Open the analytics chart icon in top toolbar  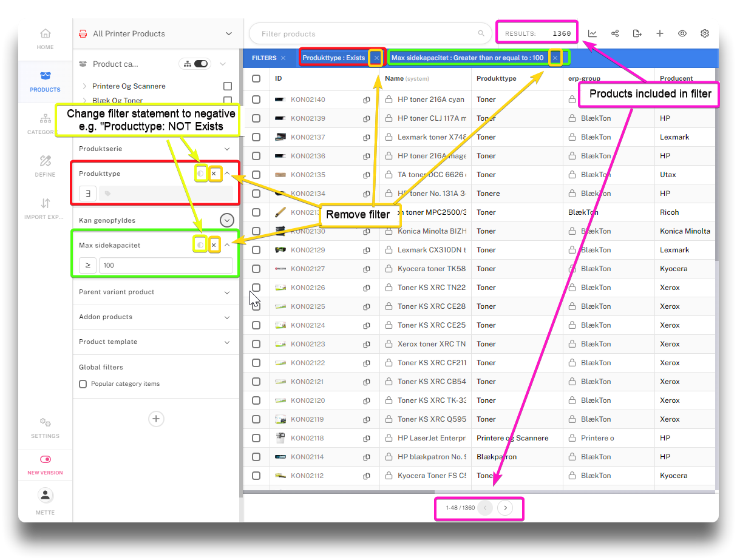point(592,34)
